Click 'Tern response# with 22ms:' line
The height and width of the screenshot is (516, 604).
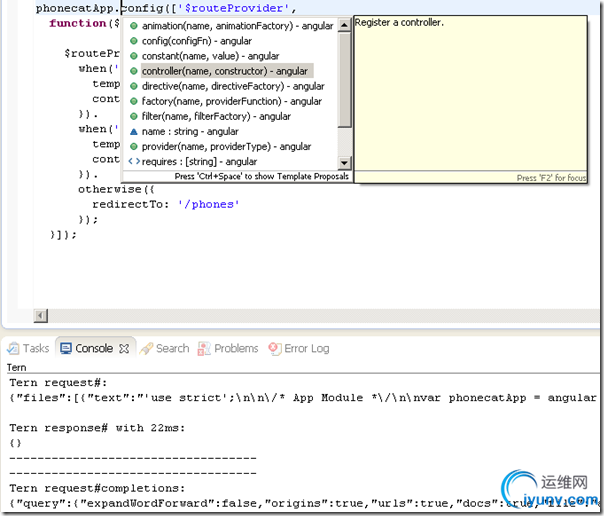click(97, 428)
